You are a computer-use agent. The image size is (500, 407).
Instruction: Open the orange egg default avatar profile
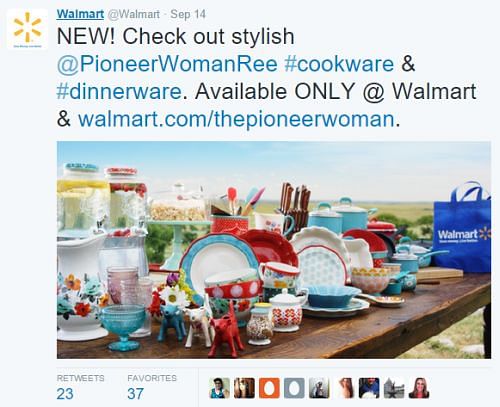[x=269, y=388]
